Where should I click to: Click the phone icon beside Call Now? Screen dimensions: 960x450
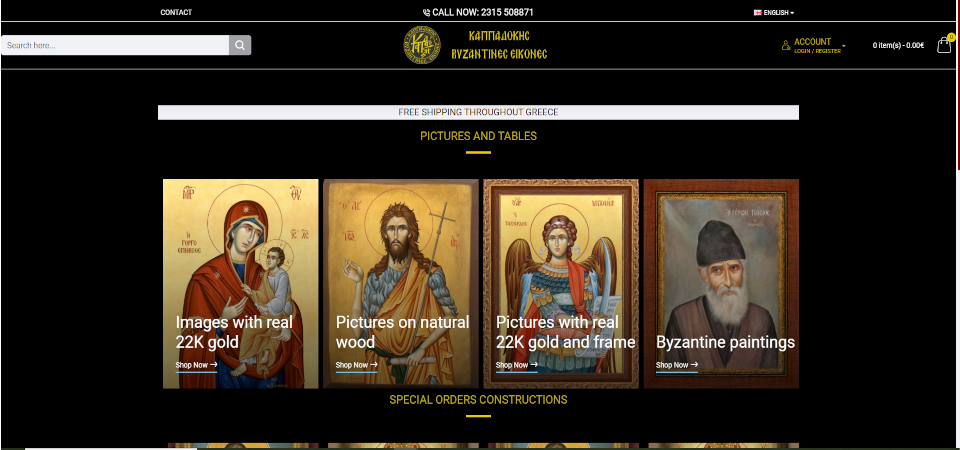pyautogui.click(x=426, y=12)
